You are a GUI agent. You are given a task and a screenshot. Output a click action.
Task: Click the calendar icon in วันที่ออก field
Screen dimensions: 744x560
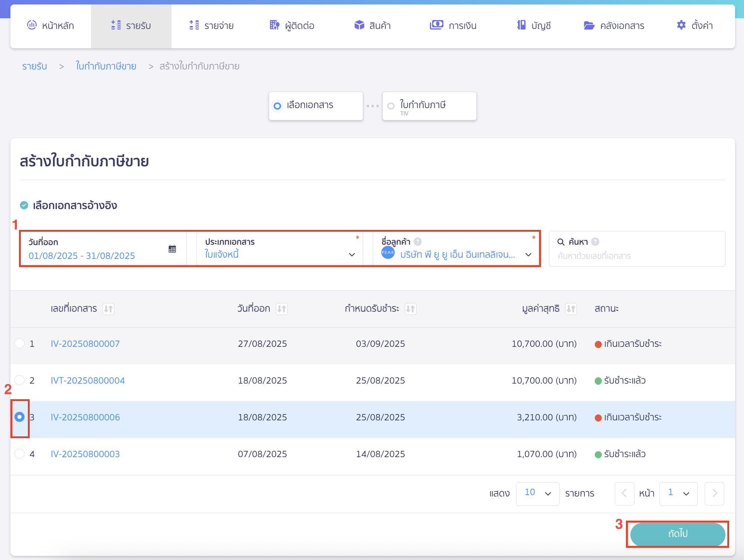pyautogui.click(x=172, y=249)
